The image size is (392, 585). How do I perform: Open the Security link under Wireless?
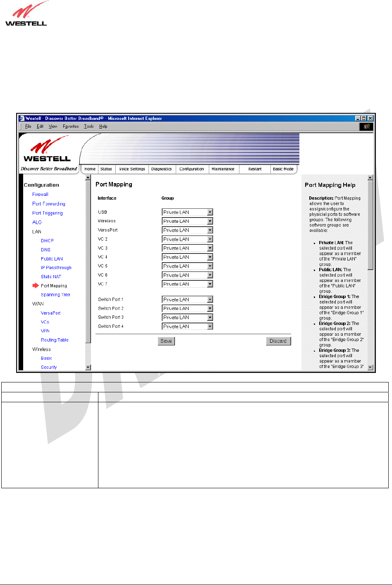point(49,367)
